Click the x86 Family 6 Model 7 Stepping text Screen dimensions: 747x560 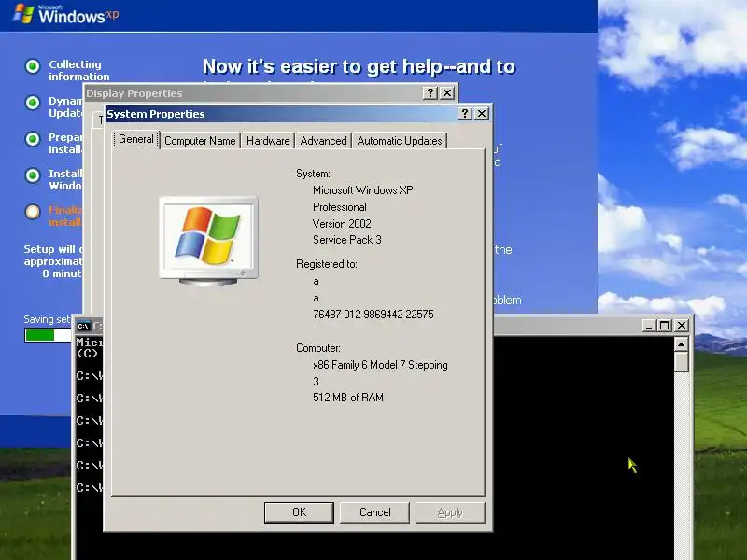point(380,365)
